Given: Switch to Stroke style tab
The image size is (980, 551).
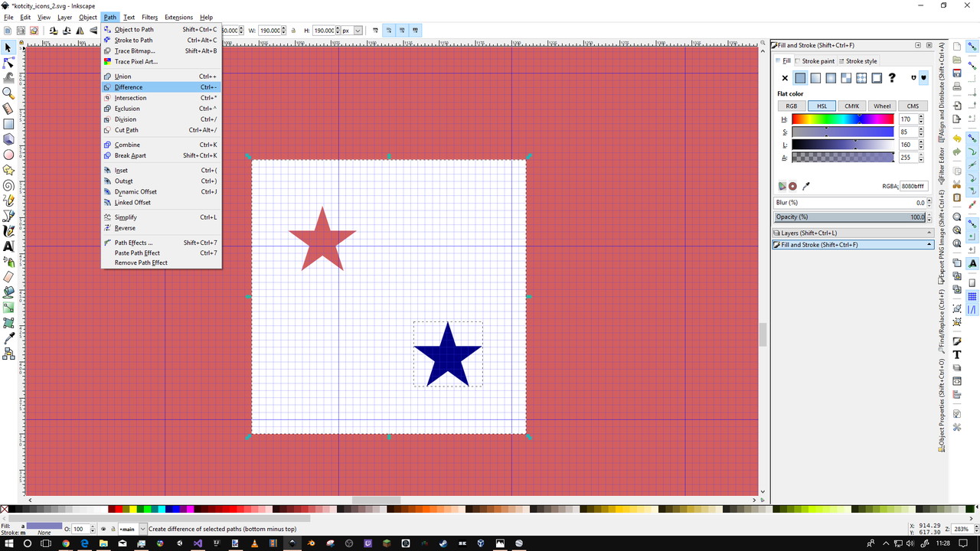Looking at the screenshot, I should [859, 61].
